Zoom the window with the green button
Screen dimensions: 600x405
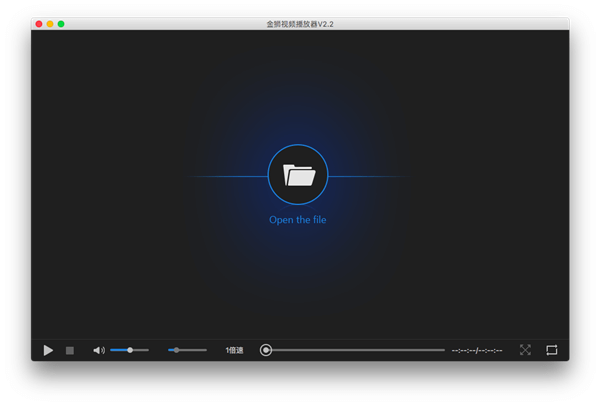[61, 23]
